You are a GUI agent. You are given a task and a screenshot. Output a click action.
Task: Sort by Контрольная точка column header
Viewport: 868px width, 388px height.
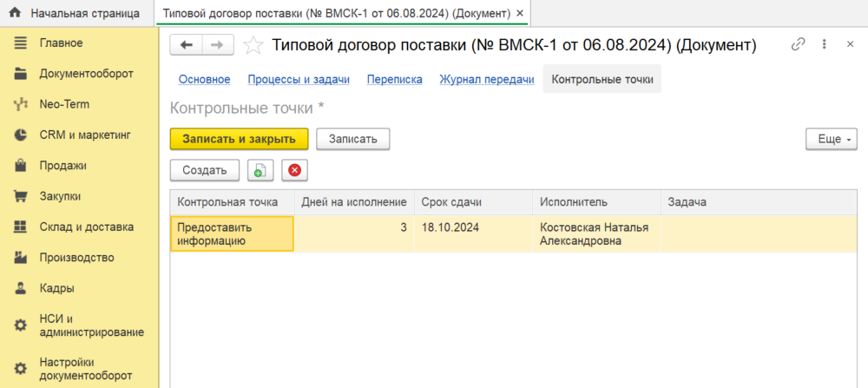[x=232, y=202]
